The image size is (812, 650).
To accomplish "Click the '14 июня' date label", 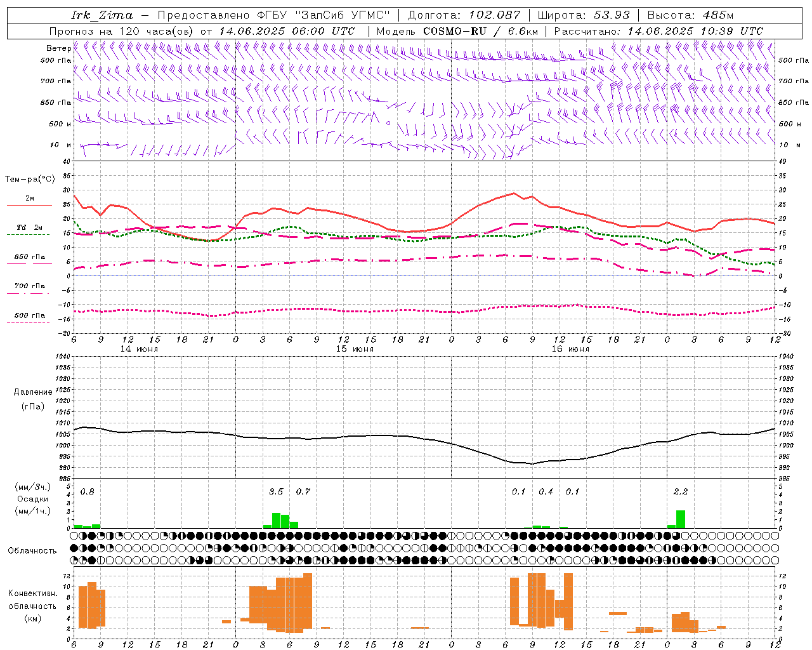I will coord(139,349).
